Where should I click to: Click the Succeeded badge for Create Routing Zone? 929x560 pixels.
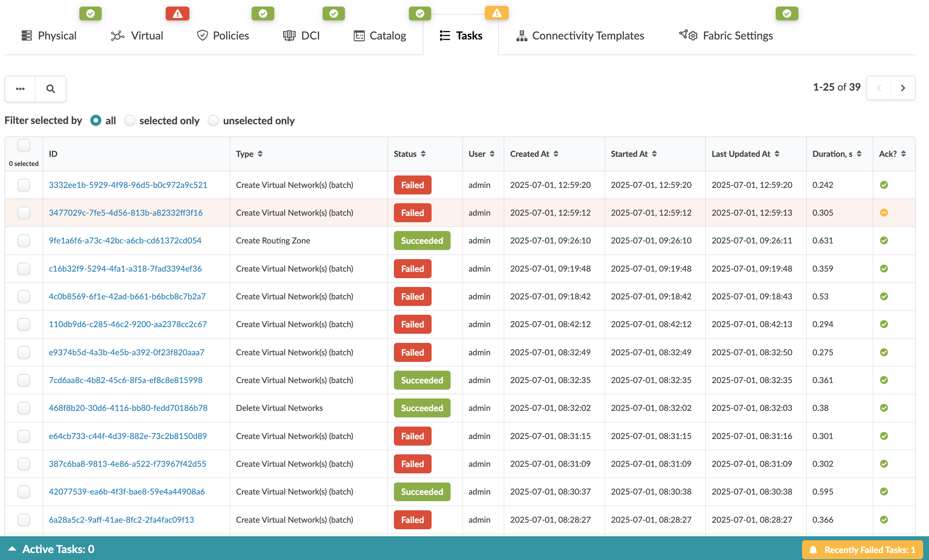[x=422, y=241]
